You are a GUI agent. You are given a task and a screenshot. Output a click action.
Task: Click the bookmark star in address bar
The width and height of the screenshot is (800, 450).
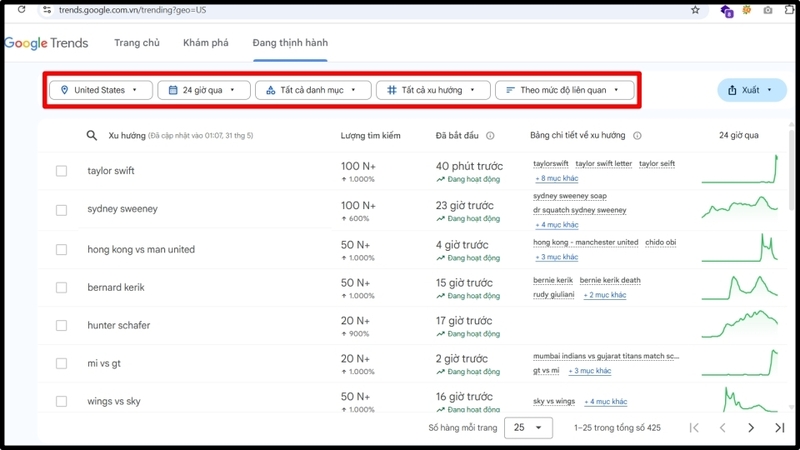pyautogui.click(x=695, y=10)
